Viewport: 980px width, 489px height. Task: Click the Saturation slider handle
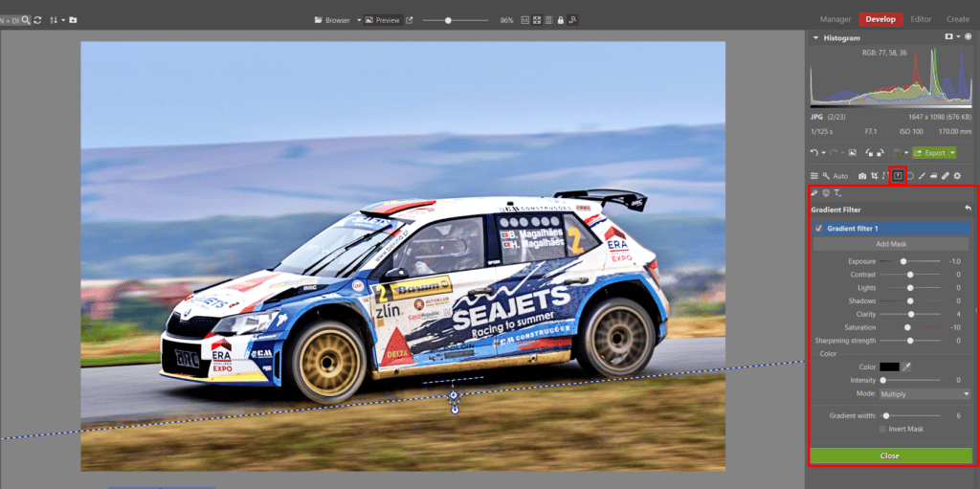point(907,327)
